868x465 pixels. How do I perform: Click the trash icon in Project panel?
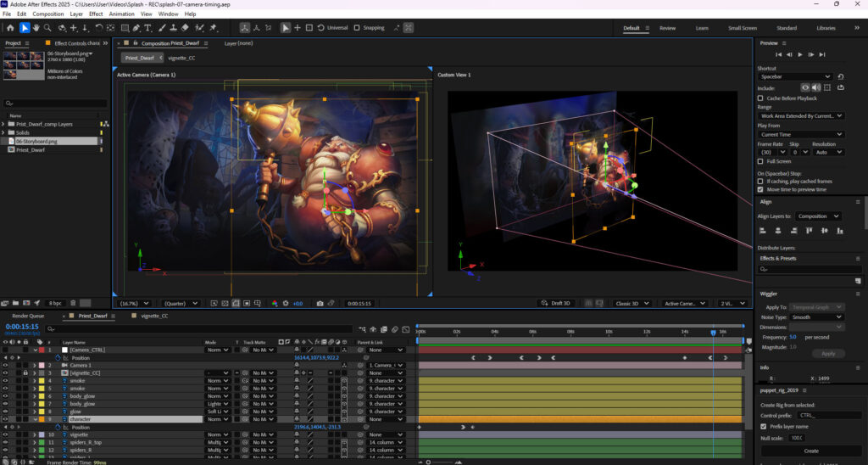(x=73, y=303)
